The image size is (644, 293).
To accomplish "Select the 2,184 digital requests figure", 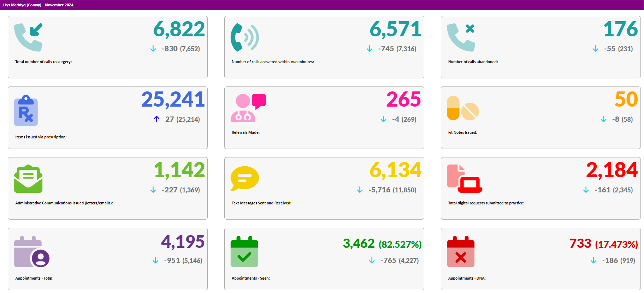I will pyautogui.click(x=612, y=171).
